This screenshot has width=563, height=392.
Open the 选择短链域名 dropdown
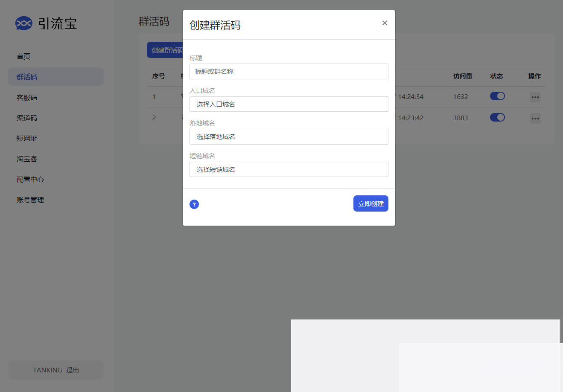click(x=289, y=169)
